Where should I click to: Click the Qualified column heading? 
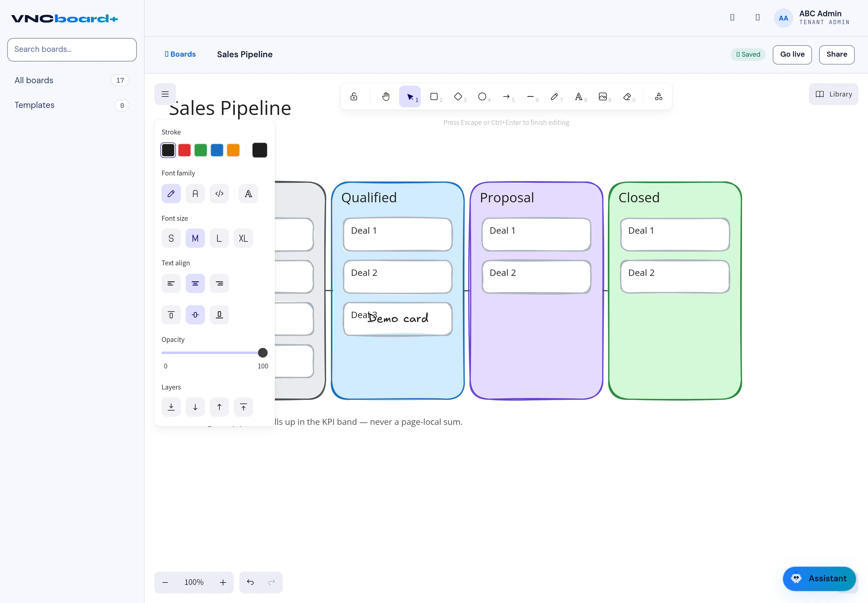tap(369, 197)
